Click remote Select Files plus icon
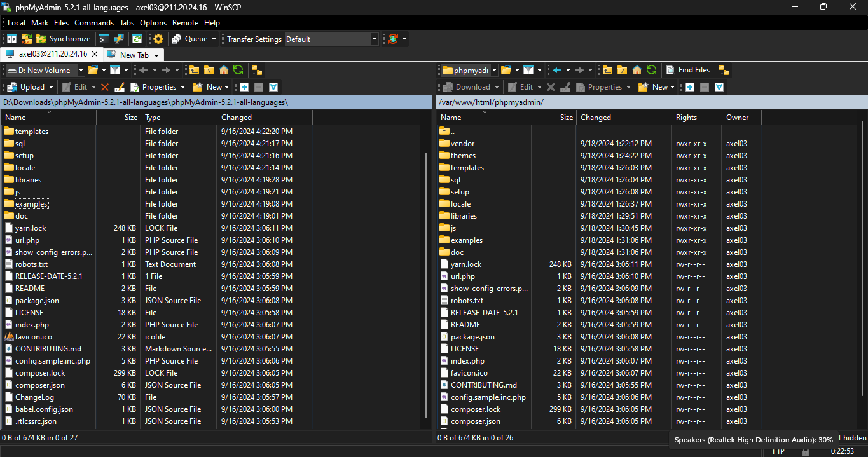This screenshot has width=868, height=457. 690,87
